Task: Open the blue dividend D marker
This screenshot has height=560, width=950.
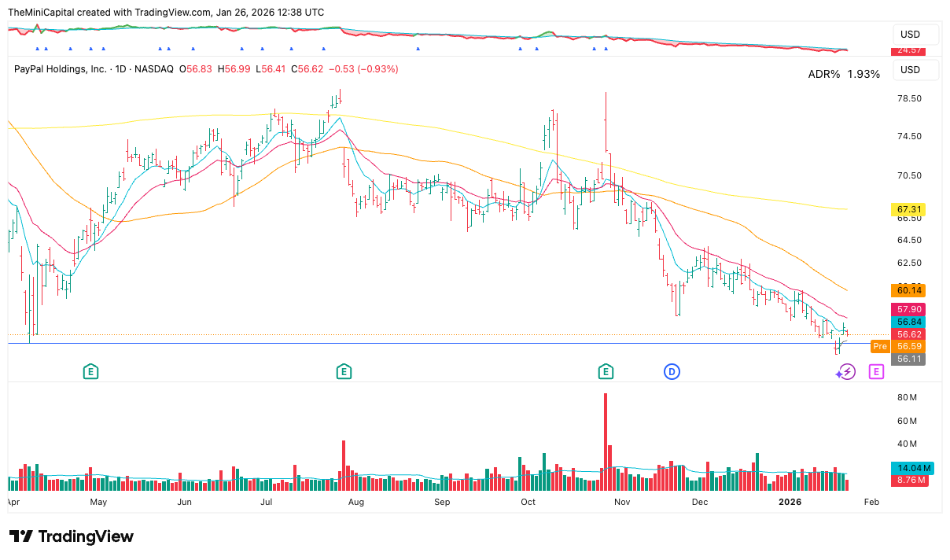Action: (x=672, y=371)
